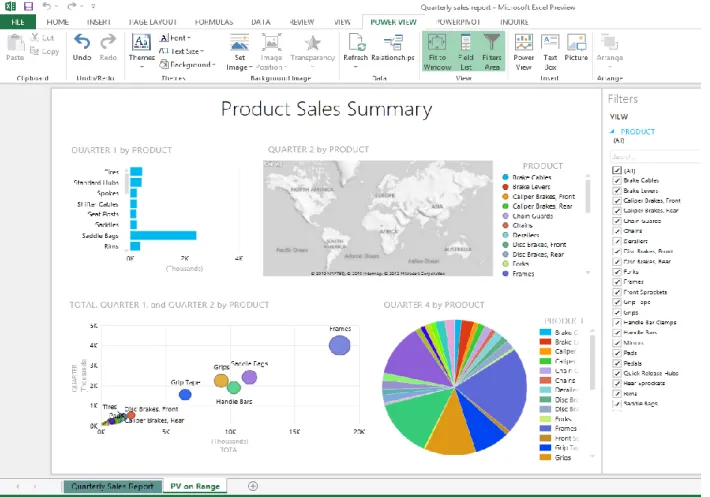
Task: Click the Caliper orange swatch in pie legend
Action: click(x=545, y=351)
